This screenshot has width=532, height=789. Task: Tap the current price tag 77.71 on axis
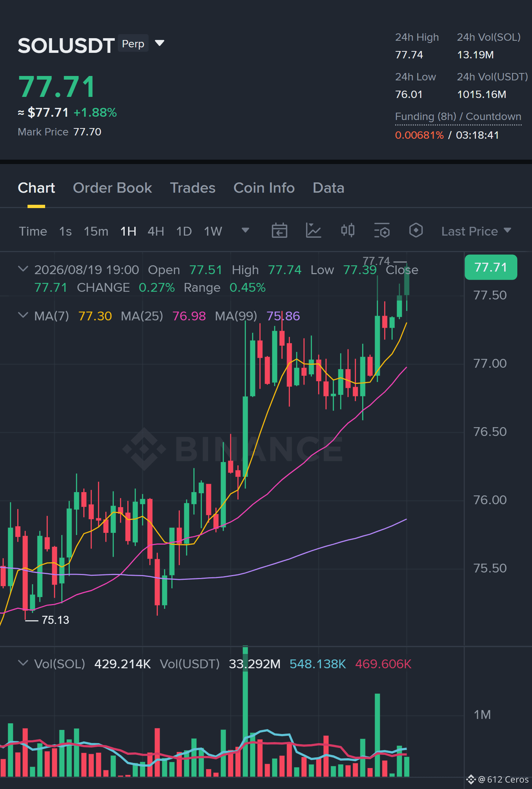coord(491,267)
